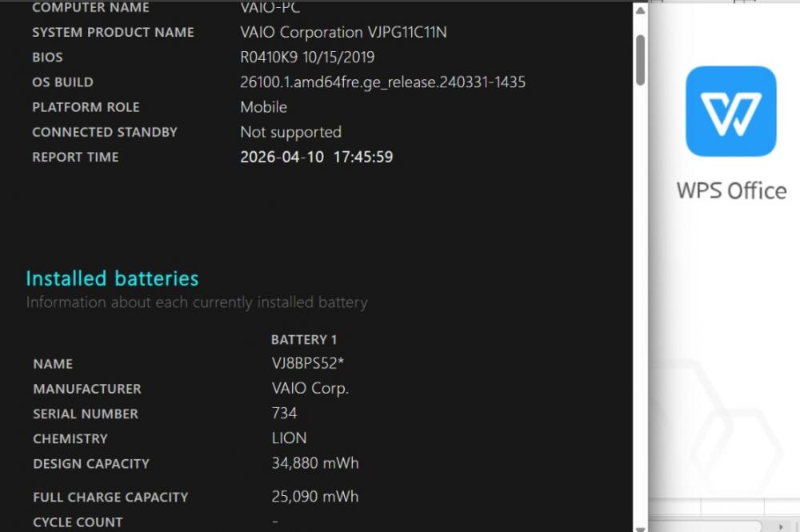800x532 pixels.
Task: Click the scroll up arrow of the battery report
Action: tap(640, 11)
